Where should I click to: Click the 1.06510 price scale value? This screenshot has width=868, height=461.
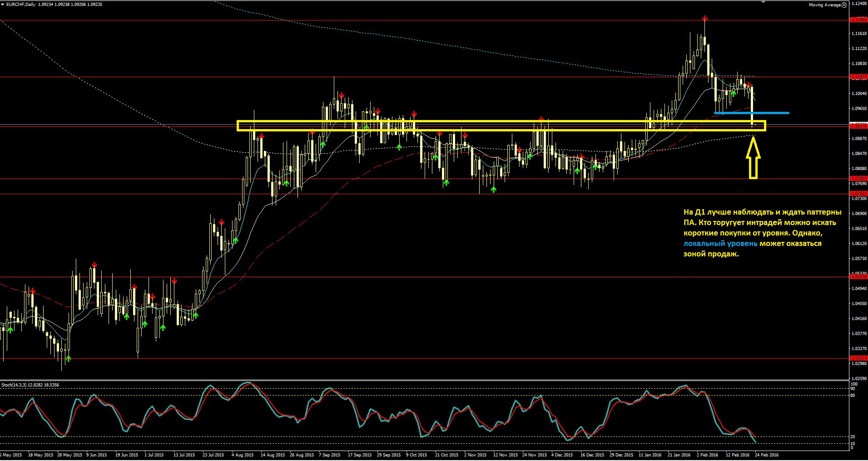[859, 229]
